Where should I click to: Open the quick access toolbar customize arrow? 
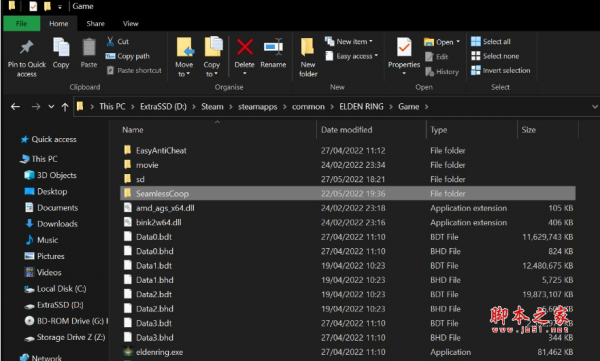[60, 7]
